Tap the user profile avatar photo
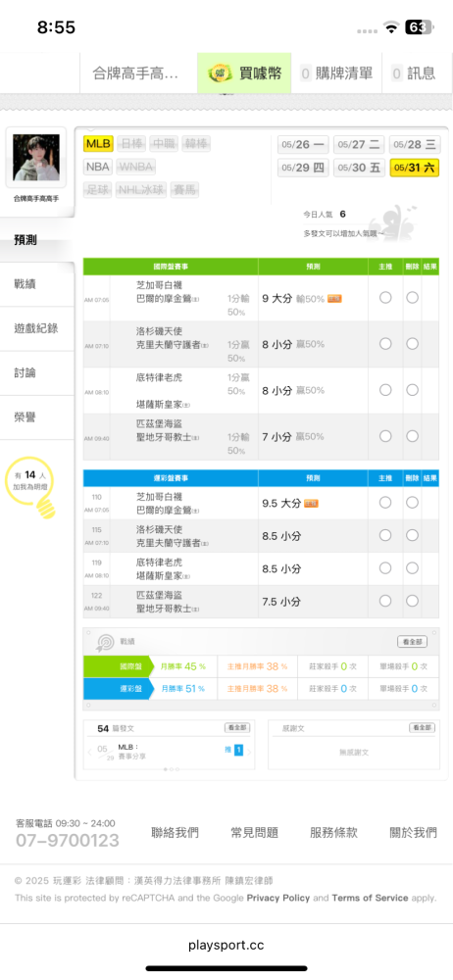This screenshot has width=453, height=980. pos(36,158)
